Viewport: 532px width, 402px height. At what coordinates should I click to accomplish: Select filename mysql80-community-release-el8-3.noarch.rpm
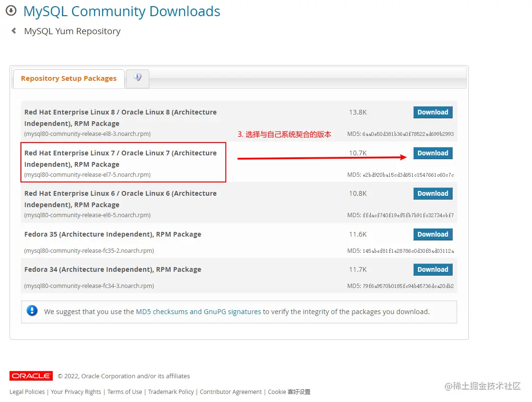pyautogui.click(x=87, y=134)
